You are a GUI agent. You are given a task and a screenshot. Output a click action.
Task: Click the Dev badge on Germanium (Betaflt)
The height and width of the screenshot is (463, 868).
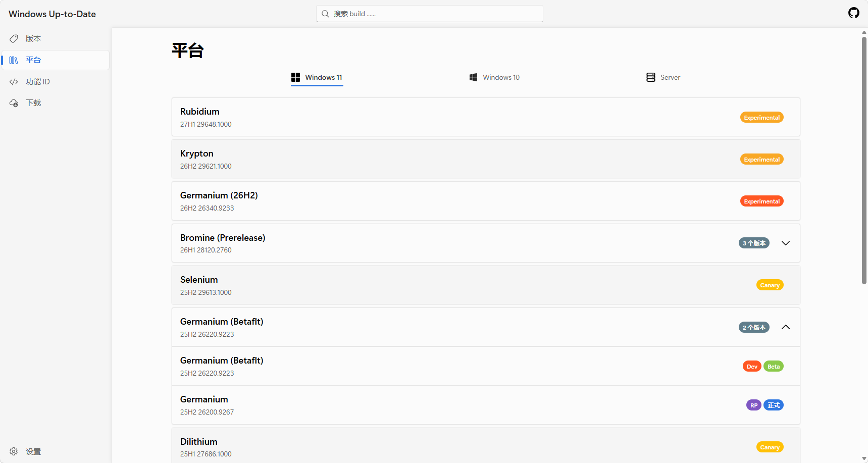pos(752,366)
